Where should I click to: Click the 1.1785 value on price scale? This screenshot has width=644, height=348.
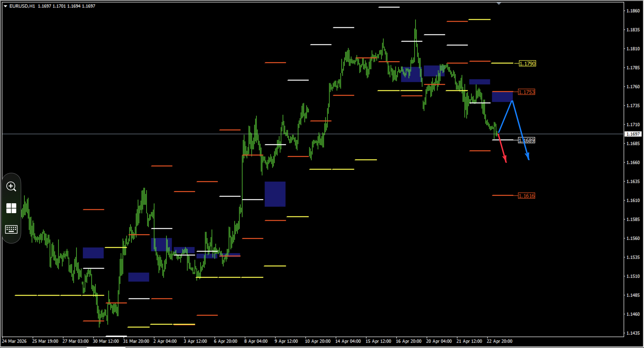coord(633,67)
